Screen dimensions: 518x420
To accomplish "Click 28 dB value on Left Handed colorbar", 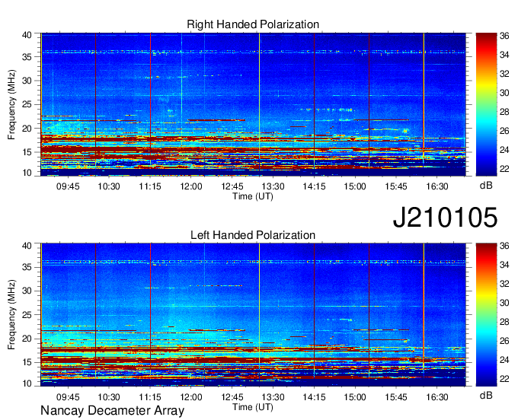I will coord(504,322).
